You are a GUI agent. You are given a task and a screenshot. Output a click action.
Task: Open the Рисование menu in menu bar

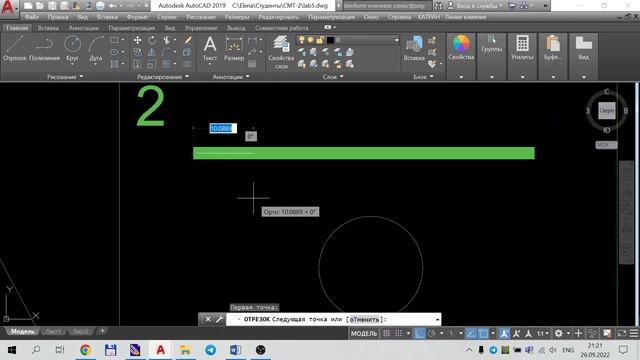(x=201, y=17)
